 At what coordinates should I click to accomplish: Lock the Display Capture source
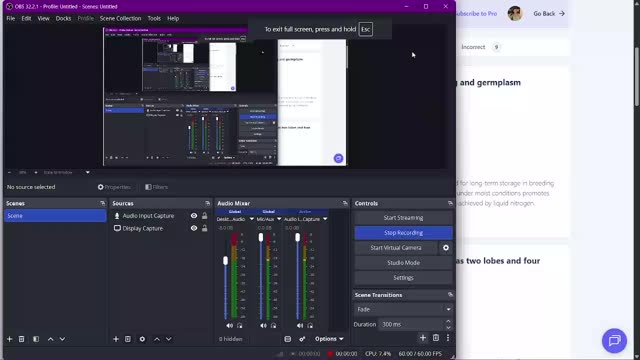click(204, 228)
